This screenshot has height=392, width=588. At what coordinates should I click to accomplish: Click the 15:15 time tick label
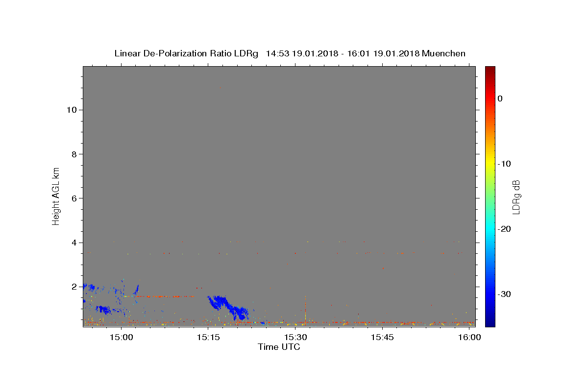pos(208,337)
